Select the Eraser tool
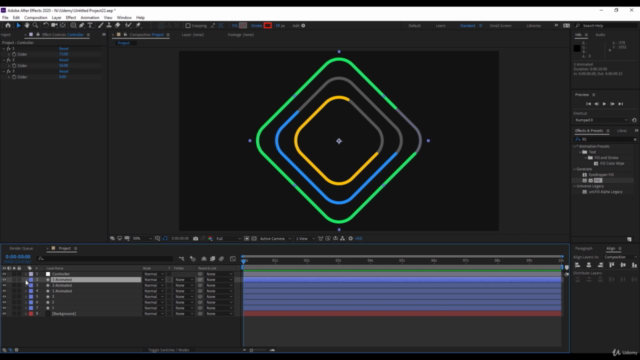This screenshot has width=640, height=360. (118, 25)
